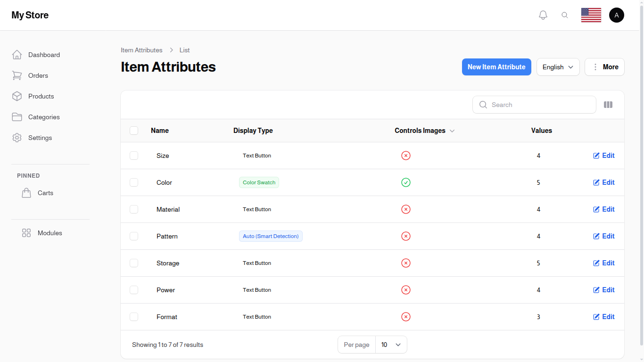Expand the per page results dropdown
Viewport: 644px width, 362px height.
pos(391,345)
